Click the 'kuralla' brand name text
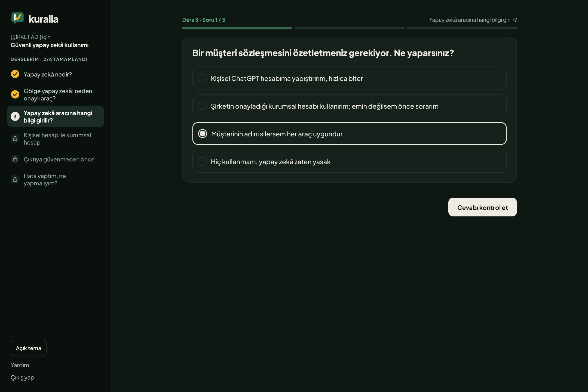The image size is (588, 392). click(44, 19)
